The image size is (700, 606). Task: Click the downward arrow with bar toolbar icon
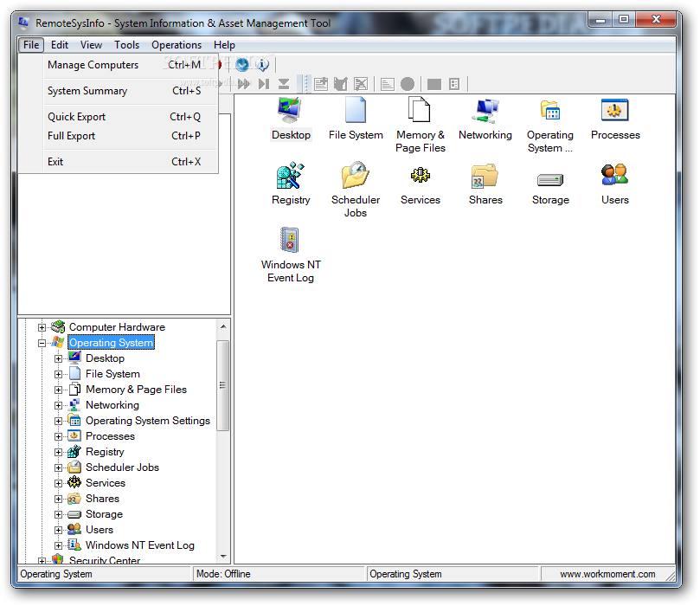tap(284, 84)
